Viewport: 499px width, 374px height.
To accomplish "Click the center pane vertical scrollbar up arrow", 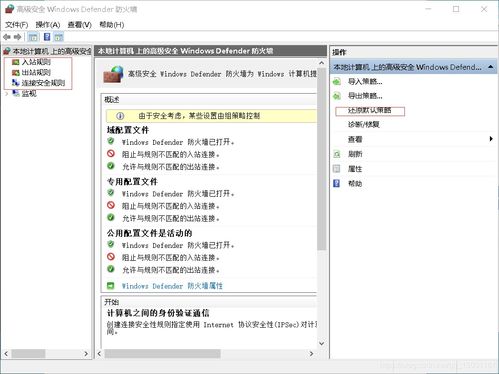I will 321,63.
